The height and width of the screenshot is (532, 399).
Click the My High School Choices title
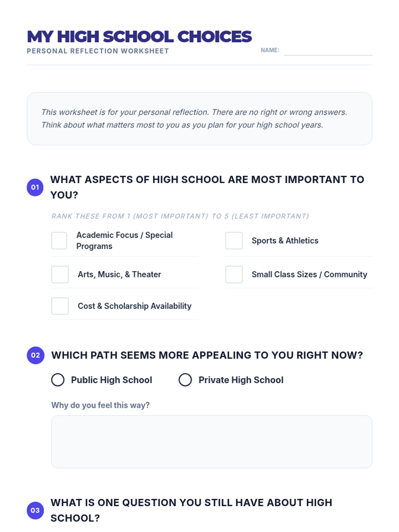139,37
